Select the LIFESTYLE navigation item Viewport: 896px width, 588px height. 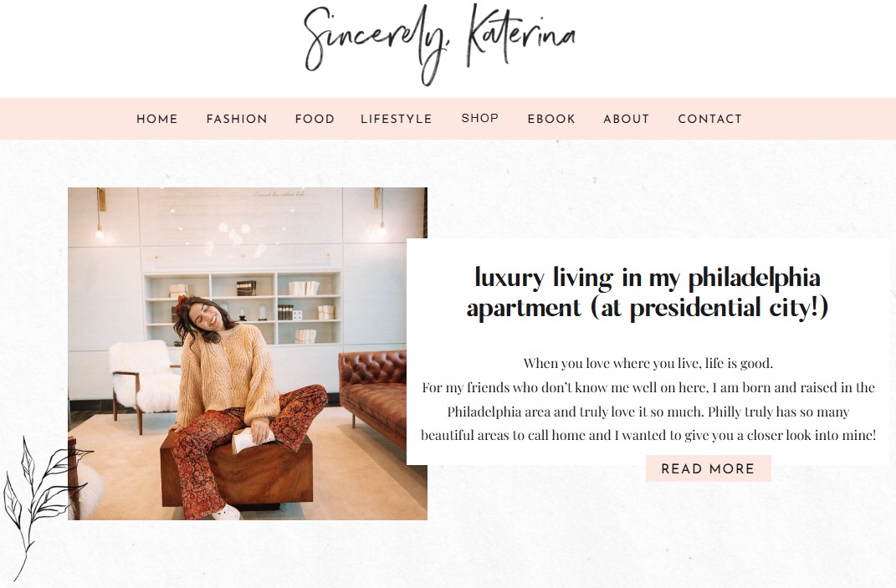tap(397, 119)
